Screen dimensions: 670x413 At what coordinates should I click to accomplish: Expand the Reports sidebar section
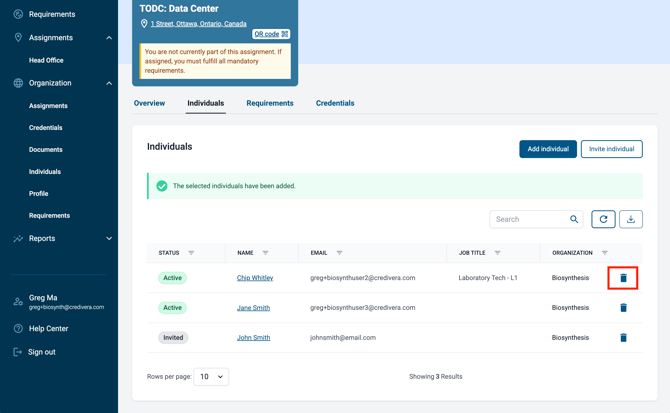pos(109,238)
